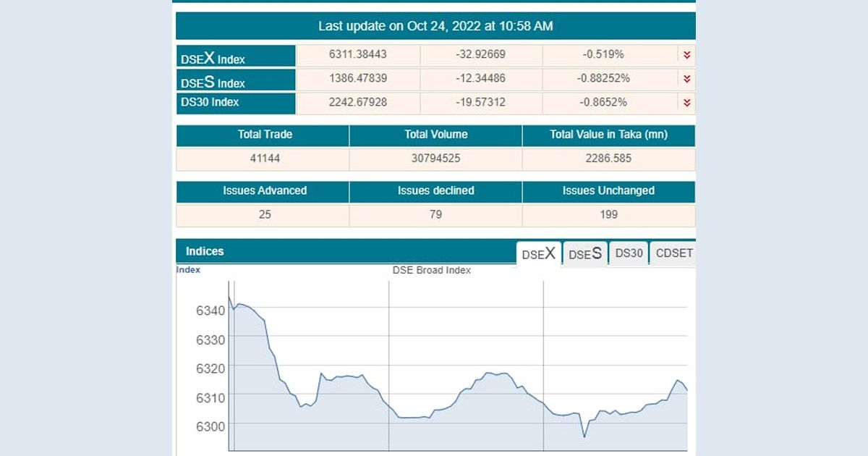The width and height of the screenshot is (868, 456).
Task: Click total trade value 41144
Action: pos(265,158)
